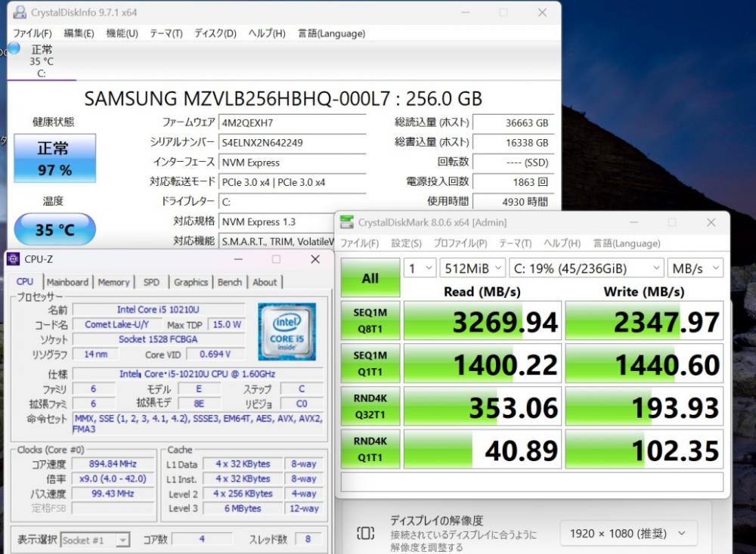The image size is (756, 554).
Task: Run the RND4K Q1T1 test
Action: pyautogui.click(x=370, y=449)
